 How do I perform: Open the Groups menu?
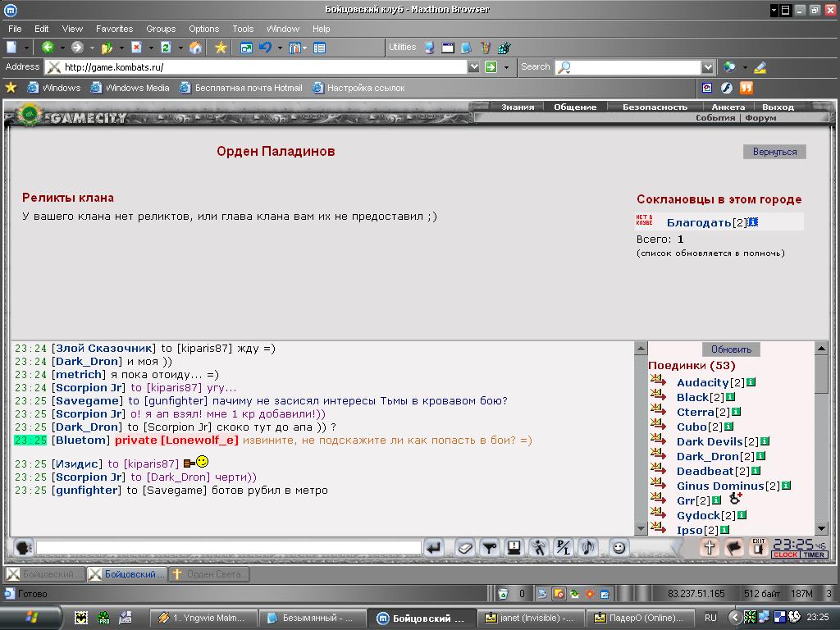tap(161, 29)
